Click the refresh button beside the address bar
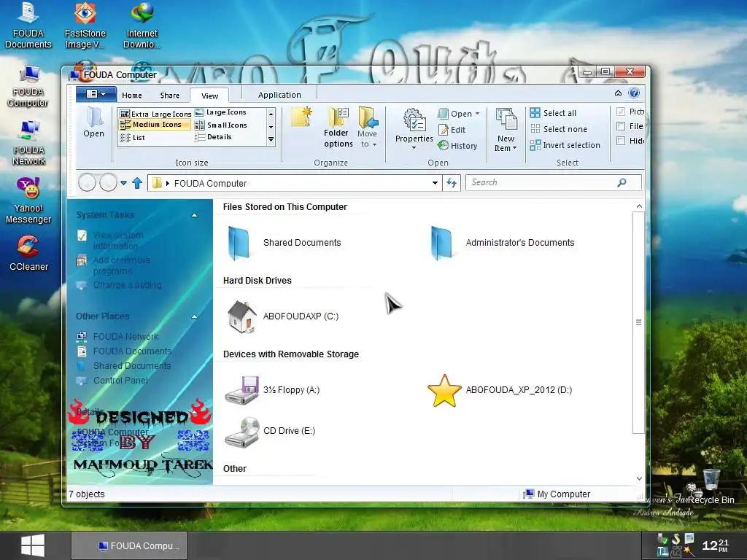Viewport: 747px width, 560px height. [451, 183]
